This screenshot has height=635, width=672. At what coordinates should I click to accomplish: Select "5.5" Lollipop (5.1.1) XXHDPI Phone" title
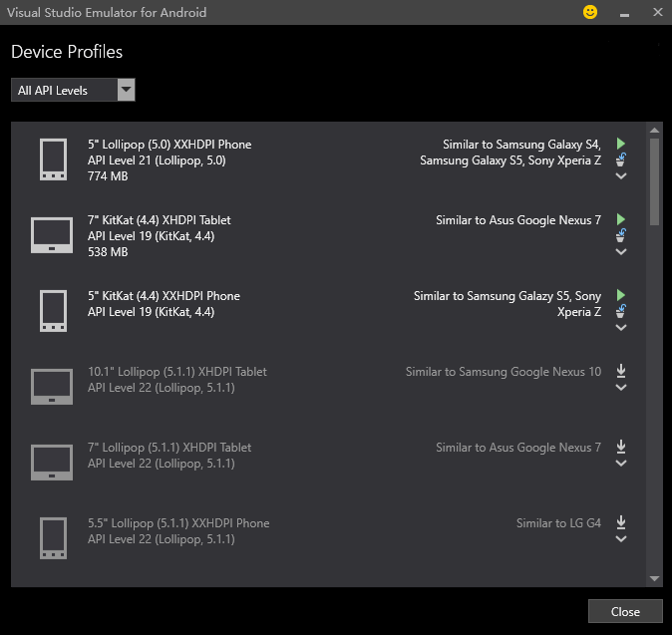coord(178,523)
